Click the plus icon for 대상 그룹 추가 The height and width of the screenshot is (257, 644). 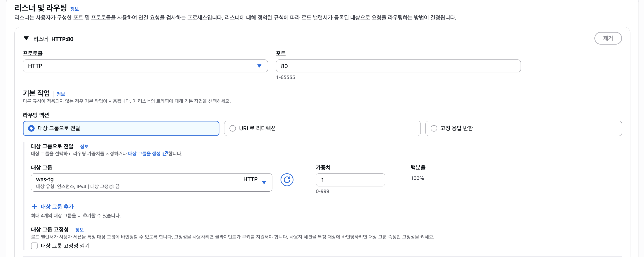(34, 207)
